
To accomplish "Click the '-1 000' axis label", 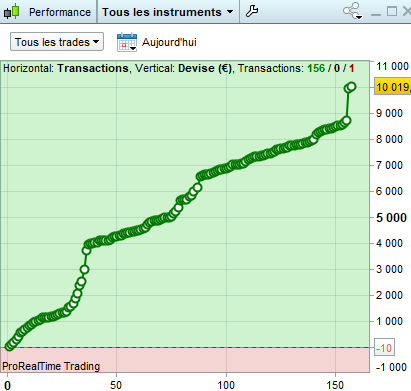I will point(391,367).
